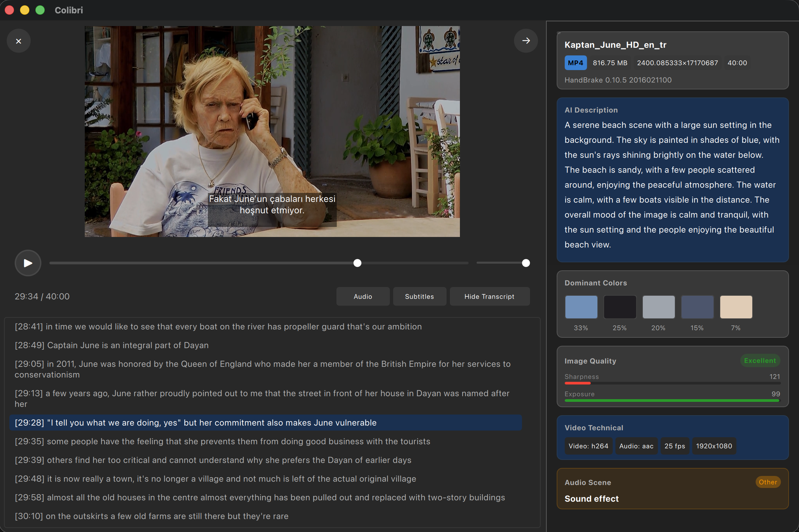Select the 25 fps badge
The image size is (799, 532).
(675, 446)
